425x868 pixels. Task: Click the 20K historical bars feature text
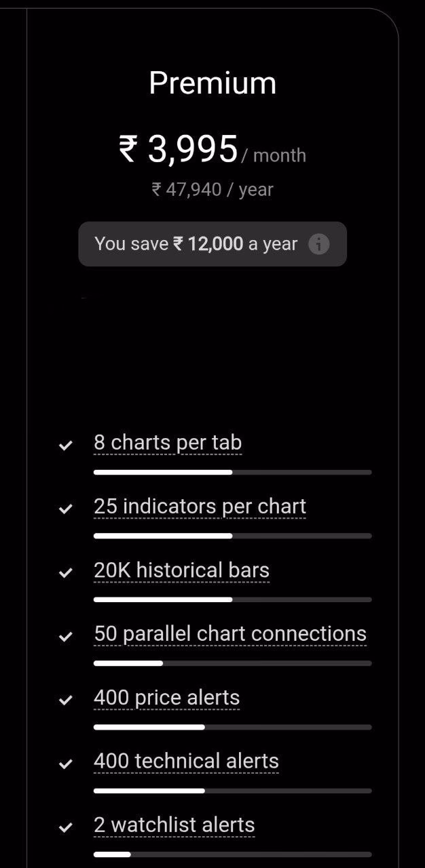181,570
